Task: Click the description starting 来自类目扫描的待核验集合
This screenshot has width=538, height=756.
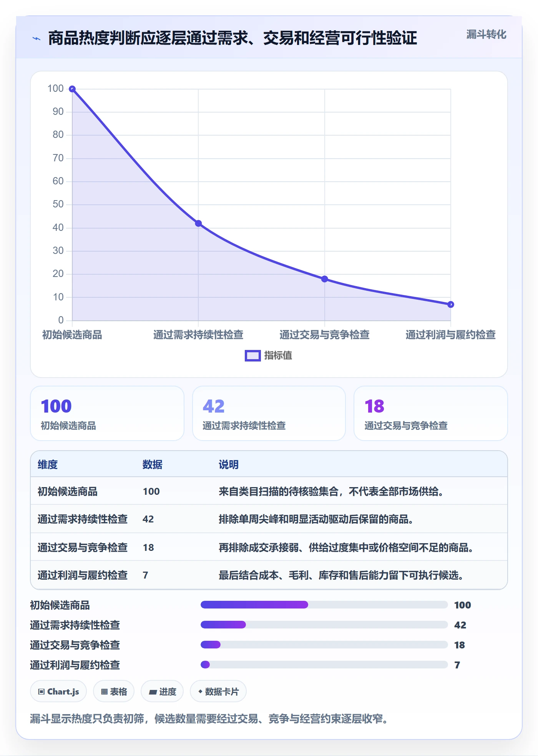Action: point(332,492)
